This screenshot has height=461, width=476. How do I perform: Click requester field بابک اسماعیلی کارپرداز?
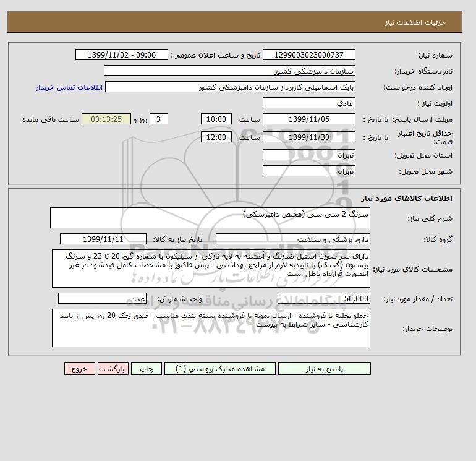click(x=230, y=87)
